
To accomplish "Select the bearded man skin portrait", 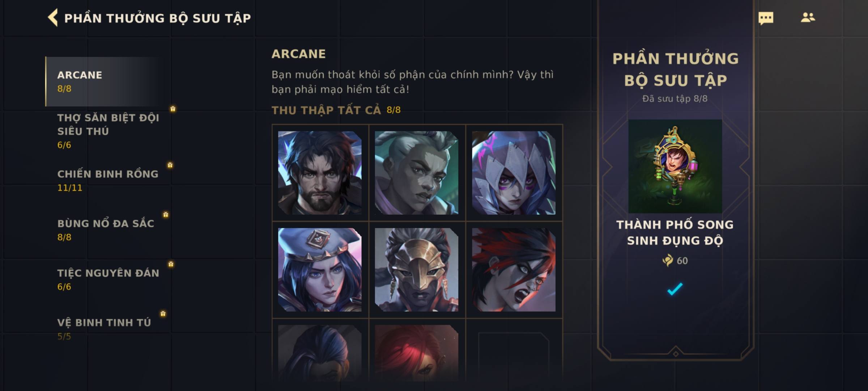I will [320, 173].
